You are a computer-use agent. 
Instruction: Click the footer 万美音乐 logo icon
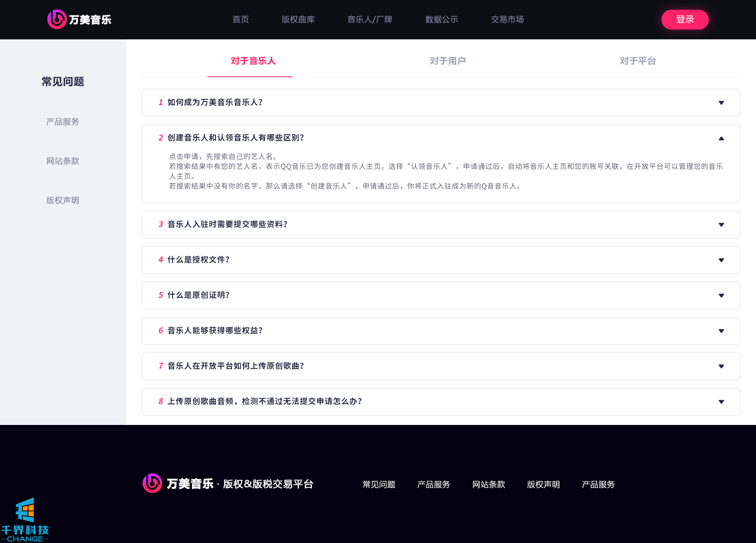coord(152,483)
